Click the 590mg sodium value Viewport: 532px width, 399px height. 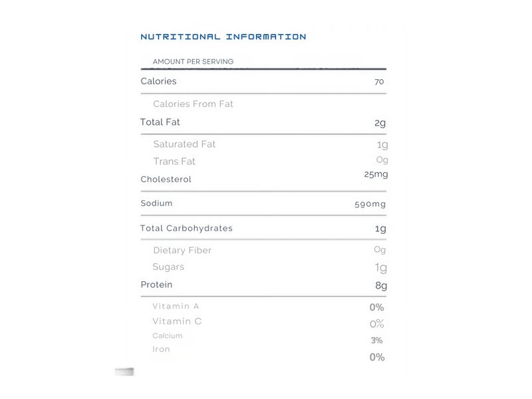tap(370, 204)
